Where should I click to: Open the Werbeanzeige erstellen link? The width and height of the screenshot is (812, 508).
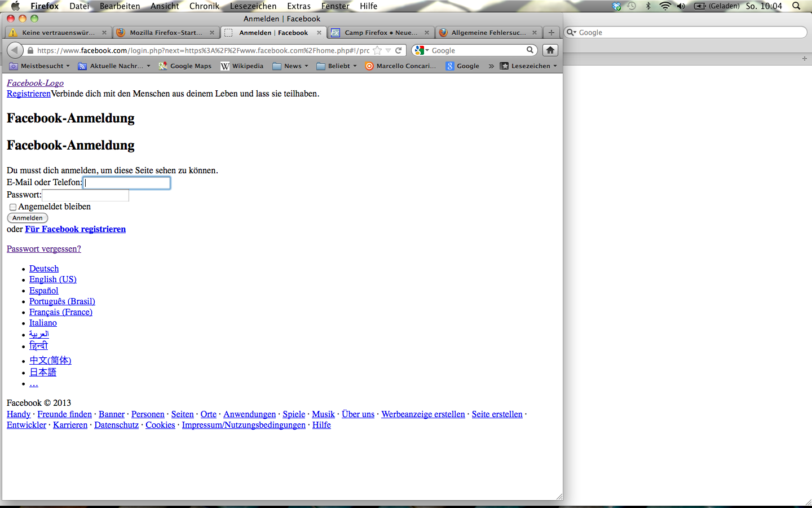click(x=423, y=414)
